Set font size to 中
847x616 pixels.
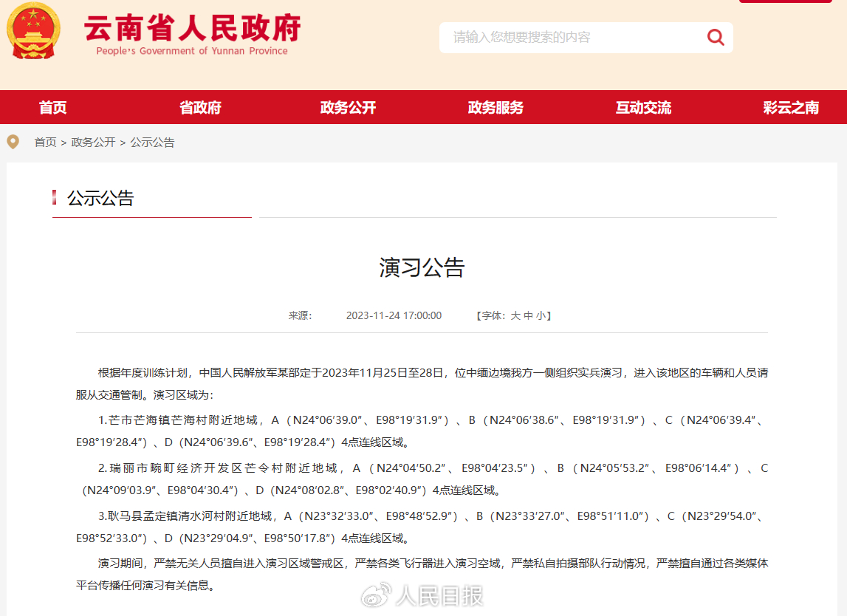tap(528, 315)
